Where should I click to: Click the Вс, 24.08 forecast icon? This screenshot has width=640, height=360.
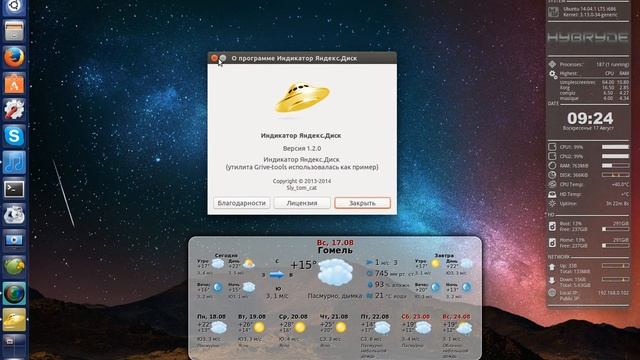(464, 327)
